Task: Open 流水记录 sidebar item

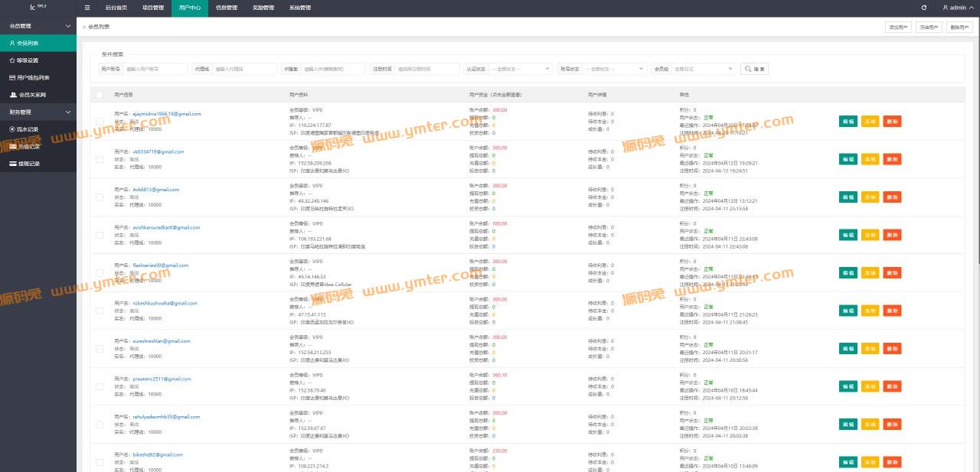Action: point(38,129)
